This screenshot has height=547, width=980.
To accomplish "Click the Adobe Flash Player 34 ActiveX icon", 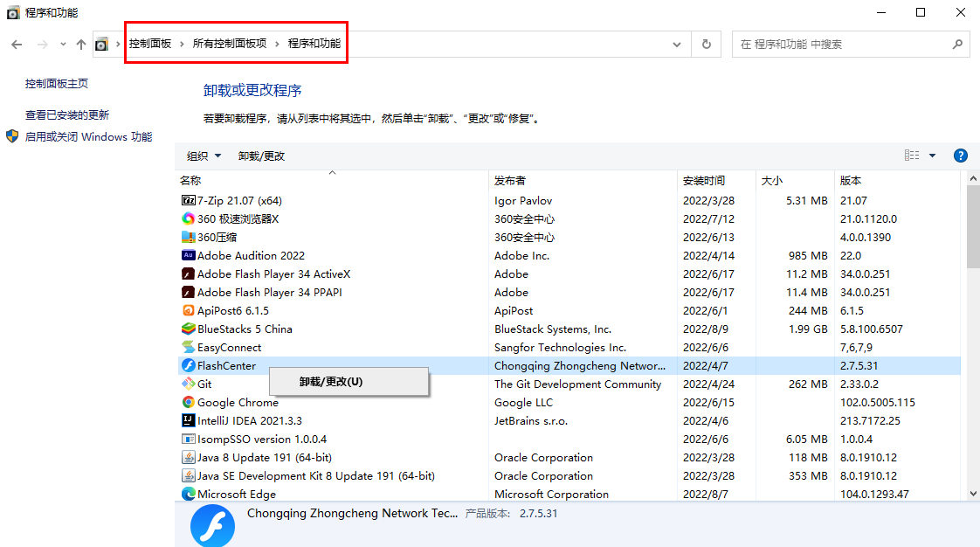I will [188, 273].
